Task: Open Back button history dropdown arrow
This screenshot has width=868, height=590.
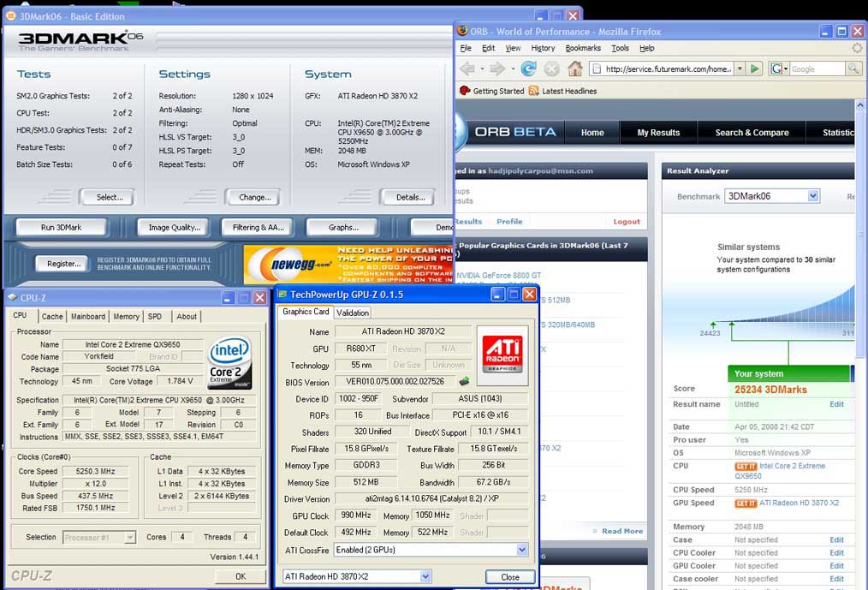Action: point(482,69)
